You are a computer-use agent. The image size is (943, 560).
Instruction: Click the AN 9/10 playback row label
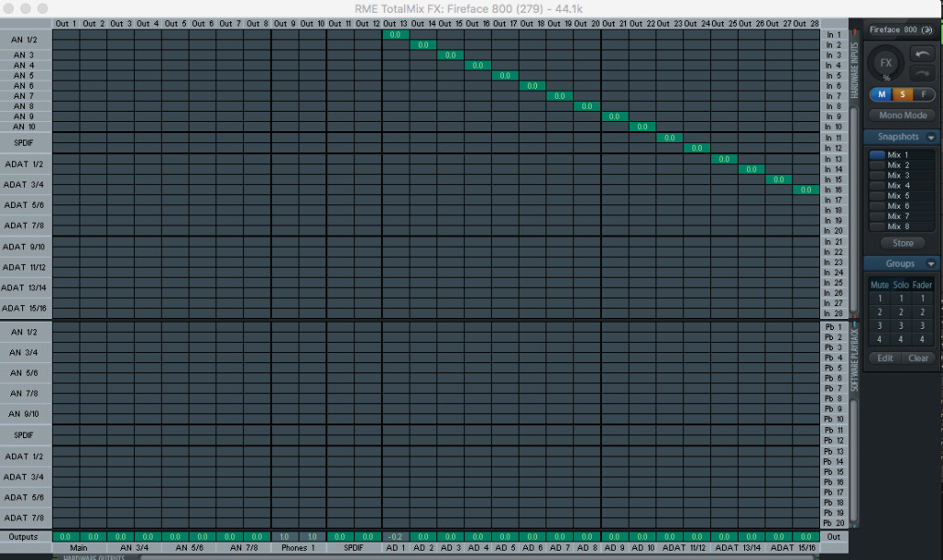(24, 414)
